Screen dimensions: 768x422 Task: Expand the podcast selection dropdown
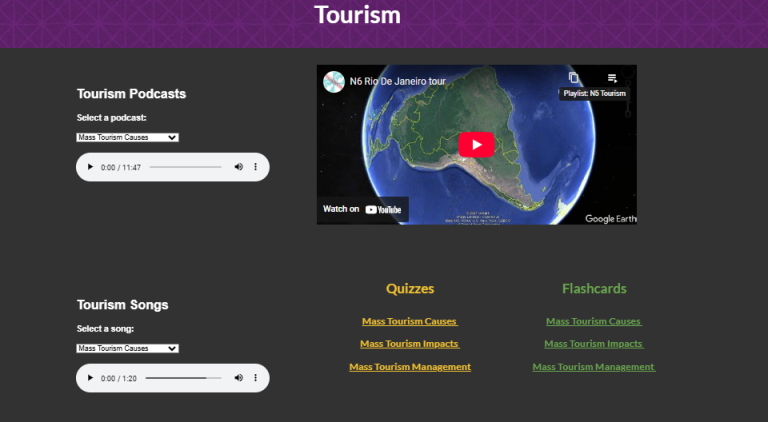pos(127,138)
